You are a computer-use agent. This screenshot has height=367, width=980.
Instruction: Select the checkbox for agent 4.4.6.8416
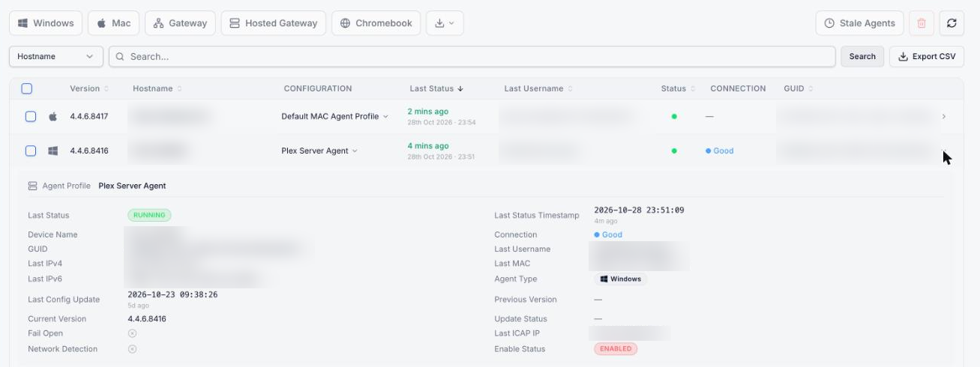tap(31, 151)
